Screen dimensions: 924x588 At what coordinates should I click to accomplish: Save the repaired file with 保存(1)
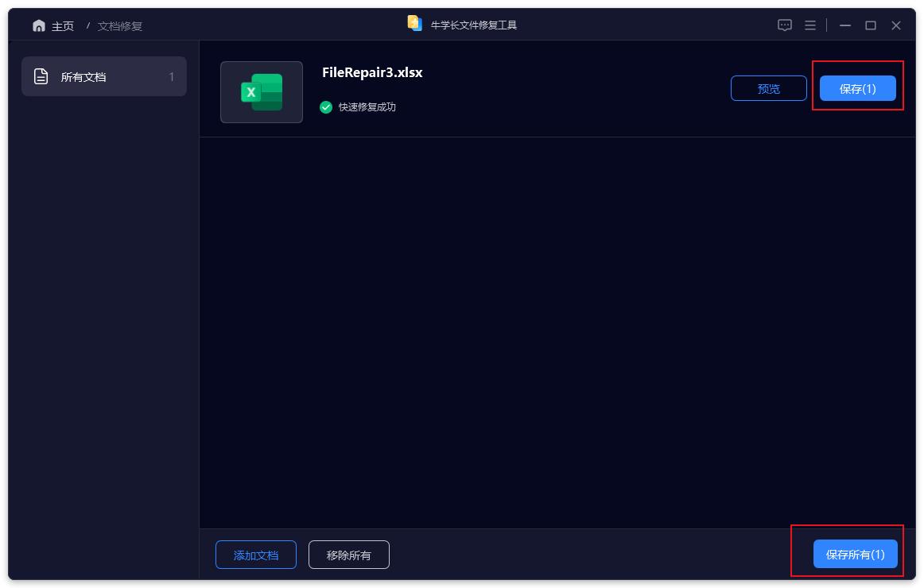(x=858, y=88)
